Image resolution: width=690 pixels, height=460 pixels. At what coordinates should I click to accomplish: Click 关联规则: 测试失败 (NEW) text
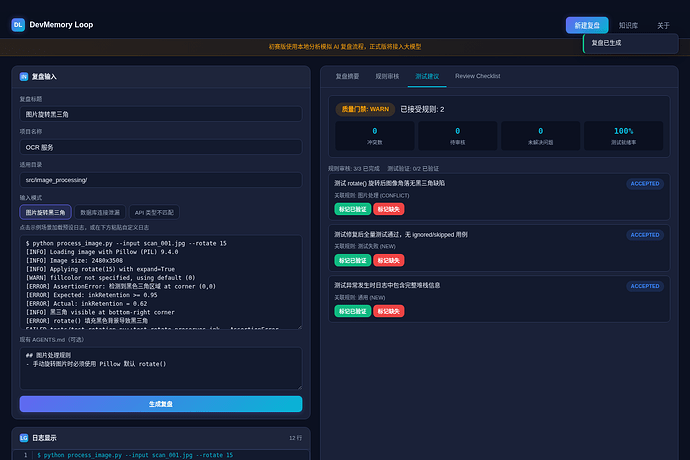[x=365, y=247]
